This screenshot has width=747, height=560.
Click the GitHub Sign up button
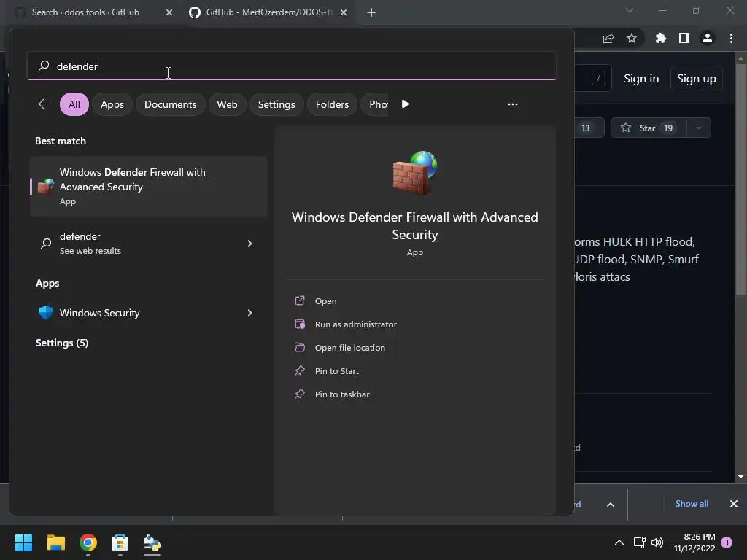click(697, 79)
